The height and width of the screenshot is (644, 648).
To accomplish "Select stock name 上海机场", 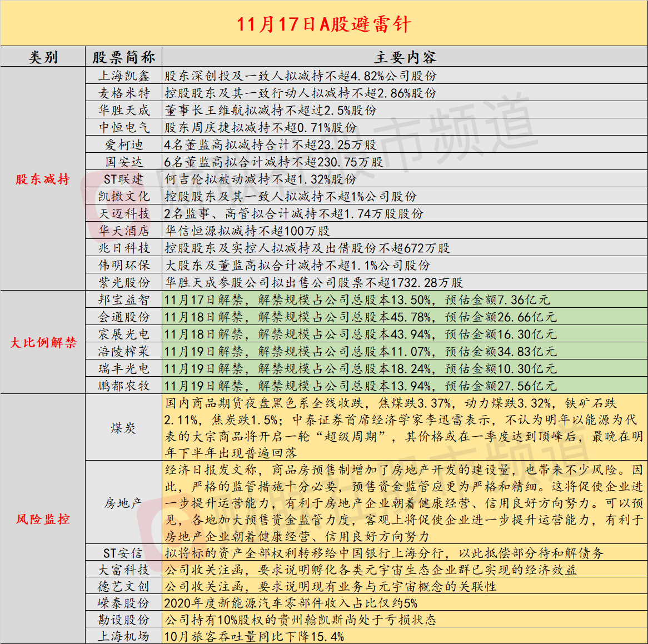I will click(123, 636).
